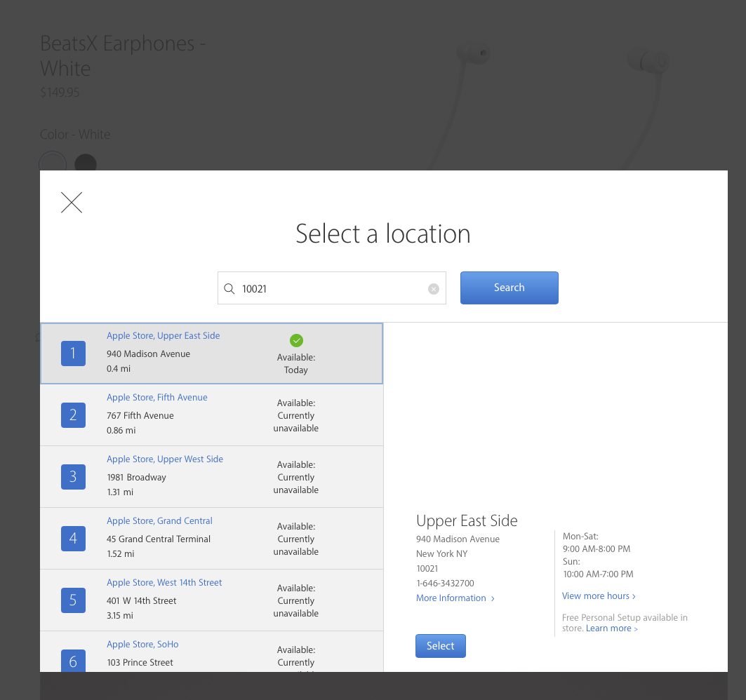746x700 pixels.
Task: Click the number 3 store badge
Action: point(73,477)
